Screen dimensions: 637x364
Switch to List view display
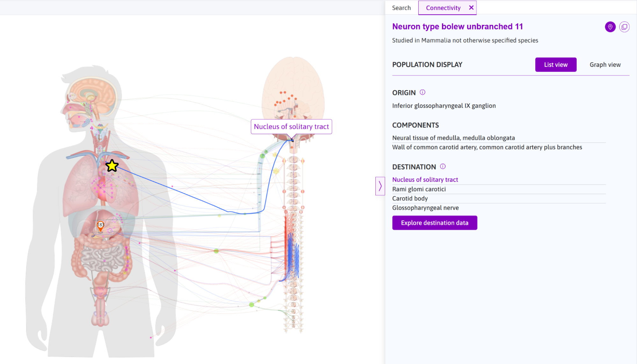555,65
